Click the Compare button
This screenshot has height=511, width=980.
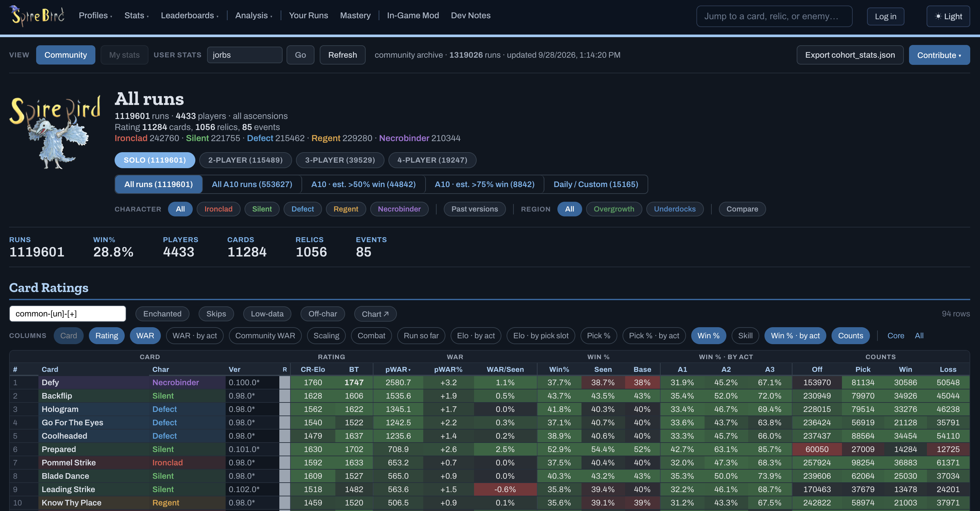(x=742, y=209)
